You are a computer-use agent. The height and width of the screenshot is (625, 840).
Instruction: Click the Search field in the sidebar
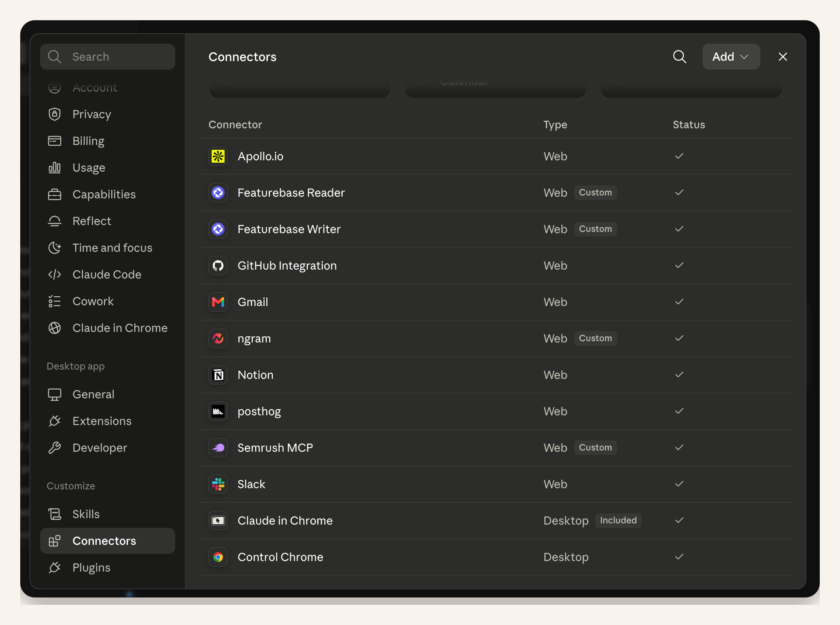[x=108, y=57]
